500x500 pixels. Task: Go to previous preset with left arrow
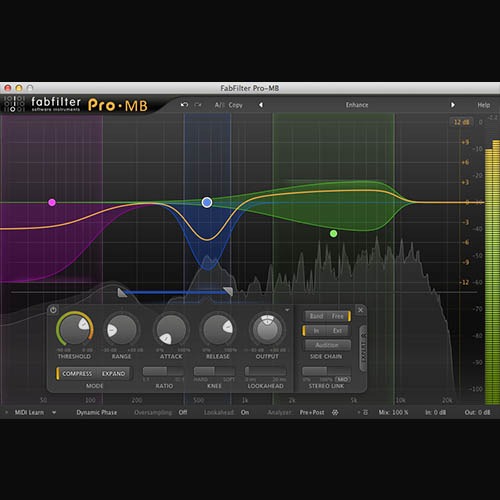[x=261, y=105]
